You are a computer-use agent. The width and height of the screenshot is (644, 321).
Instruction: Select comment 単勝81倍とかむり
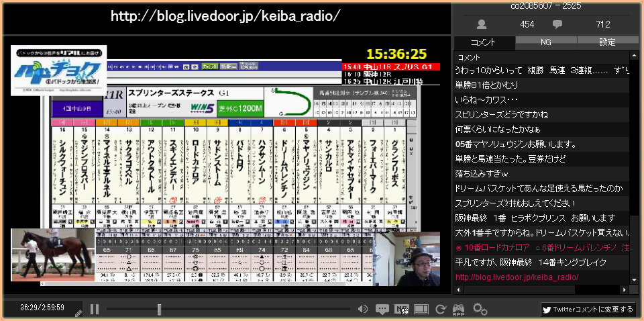(542, 85)
